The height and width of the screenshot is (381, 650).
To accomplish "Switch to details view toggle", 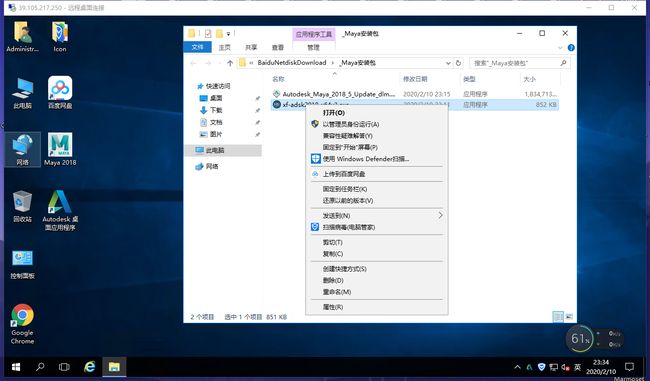I will [558, 317].
